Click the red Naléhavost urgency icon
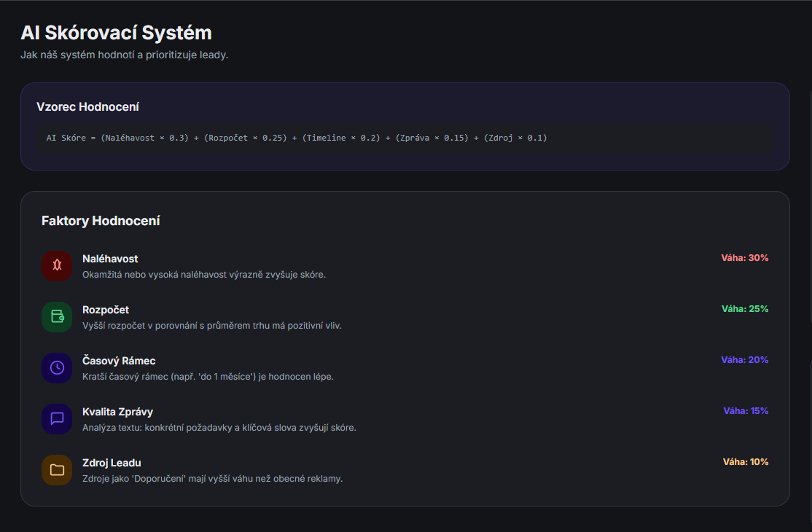 [x=57, y=266]
